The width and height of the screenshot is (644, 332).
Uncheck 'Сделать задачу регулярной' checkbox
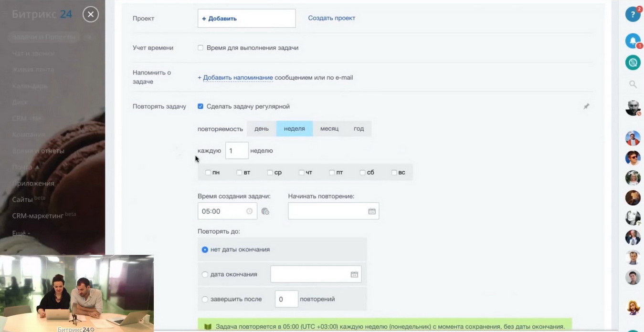coord(201,106)
